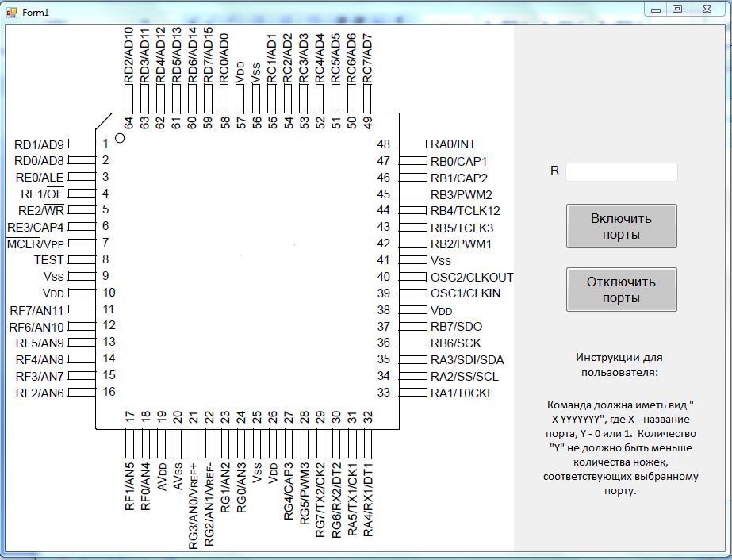Click the RA1/T0CKI pin label
732x560 pixels.
tap(460, 393)
